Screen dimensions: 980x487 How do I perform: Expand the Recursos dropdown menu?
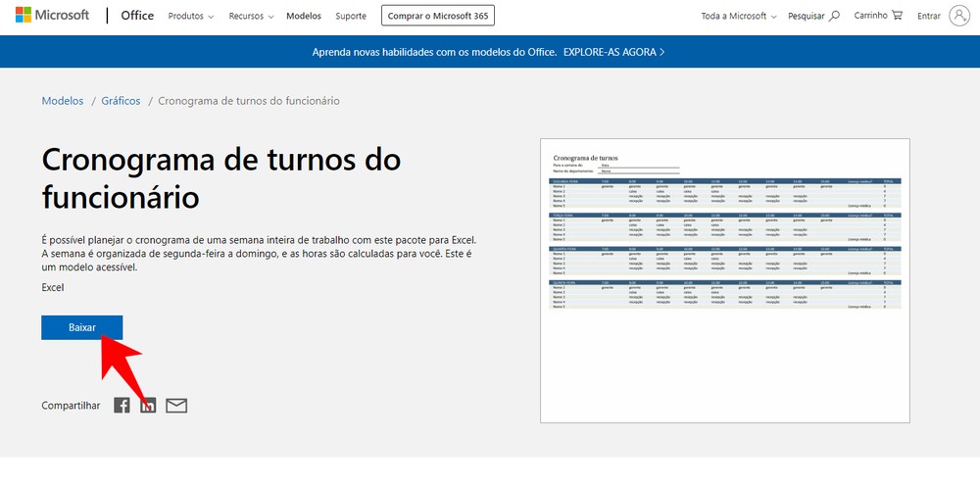point(251,17)
